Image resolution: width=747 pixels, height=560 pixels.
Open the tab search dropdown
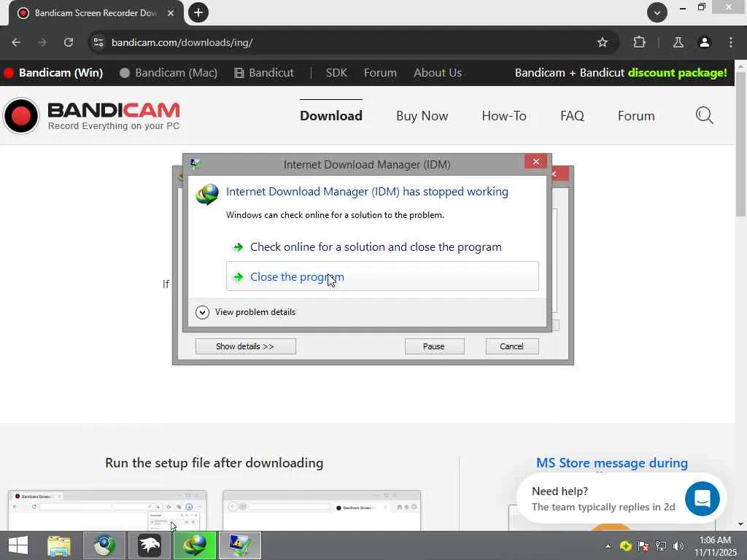[x=657, y=12]
